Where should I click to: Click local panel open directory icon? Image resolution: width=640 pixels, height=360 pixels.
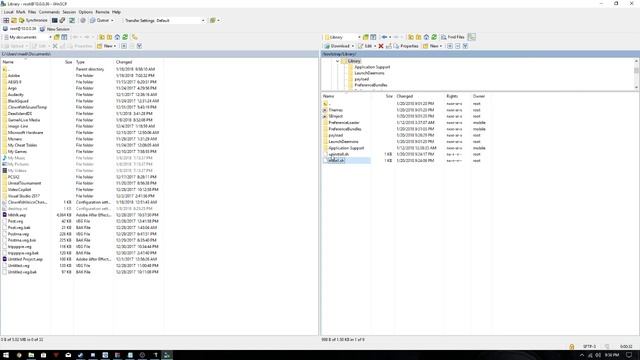[57, 37]
